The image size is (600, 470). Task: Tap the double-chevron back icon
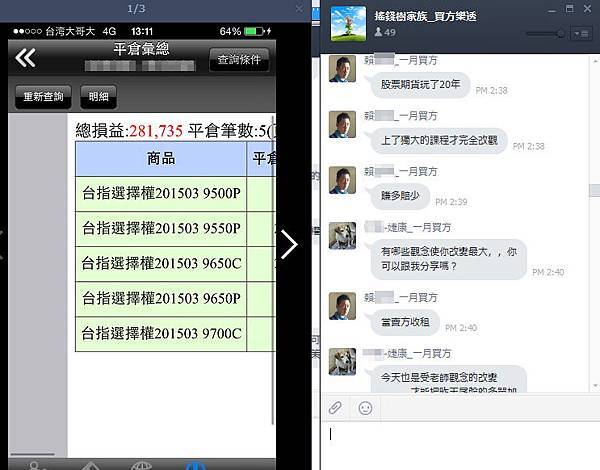click(x=26, y=59)
